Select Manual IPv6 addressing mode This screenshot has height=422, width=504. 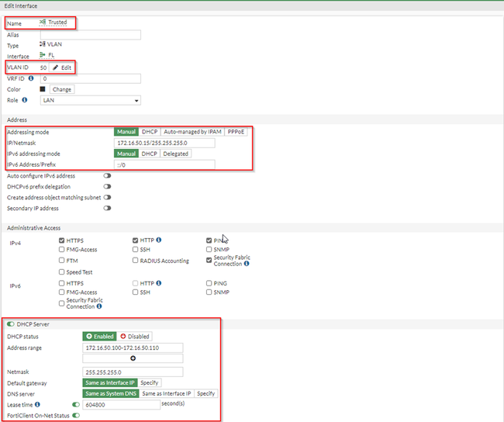126,154
